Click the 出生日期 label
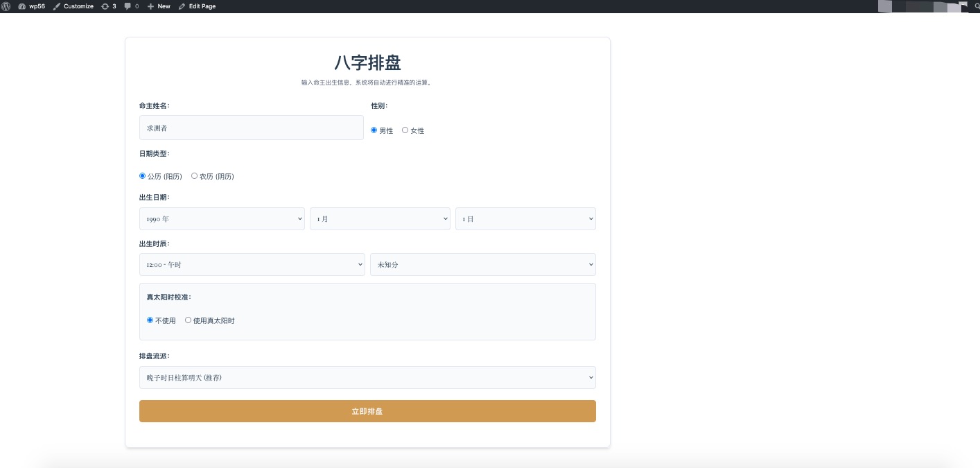 (154, 198)
